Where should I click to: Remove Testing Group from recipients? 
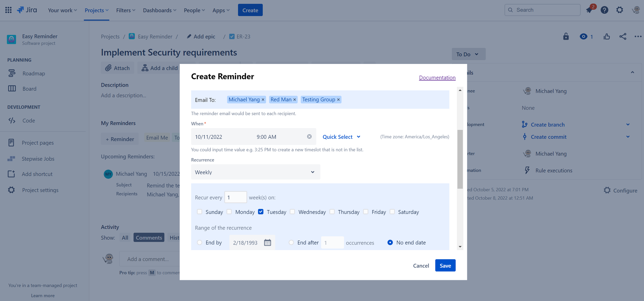[x=338, y=100]
